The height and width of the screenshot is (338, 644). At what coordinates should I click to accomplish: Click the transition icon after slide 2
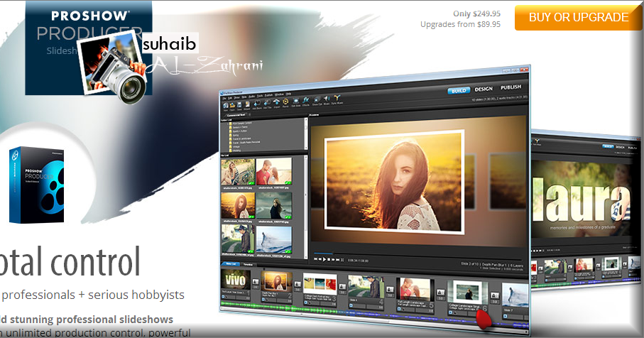(x=298, y=284)
